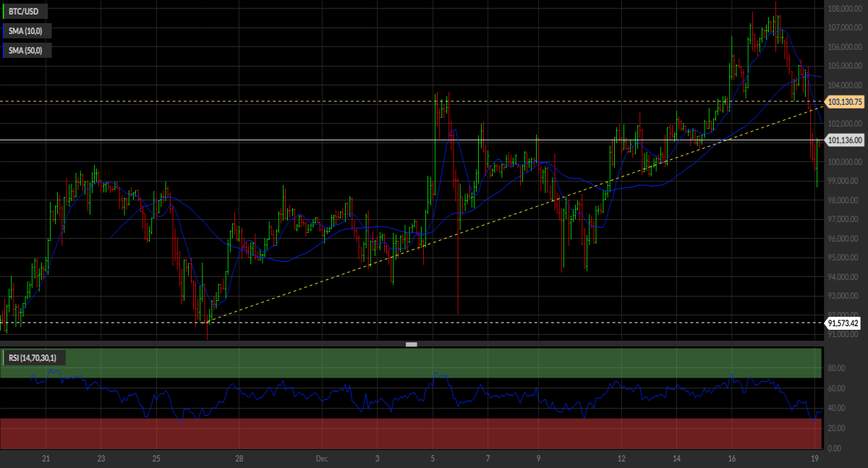Click the 98,000.00 price axis label
Screen dimensions: 868x468
coord(843,200)
